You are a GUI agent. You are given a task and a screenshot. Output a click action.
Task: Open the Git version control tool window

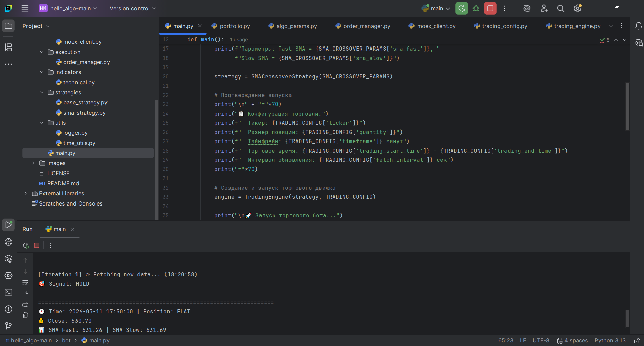(x=8, y=326)
